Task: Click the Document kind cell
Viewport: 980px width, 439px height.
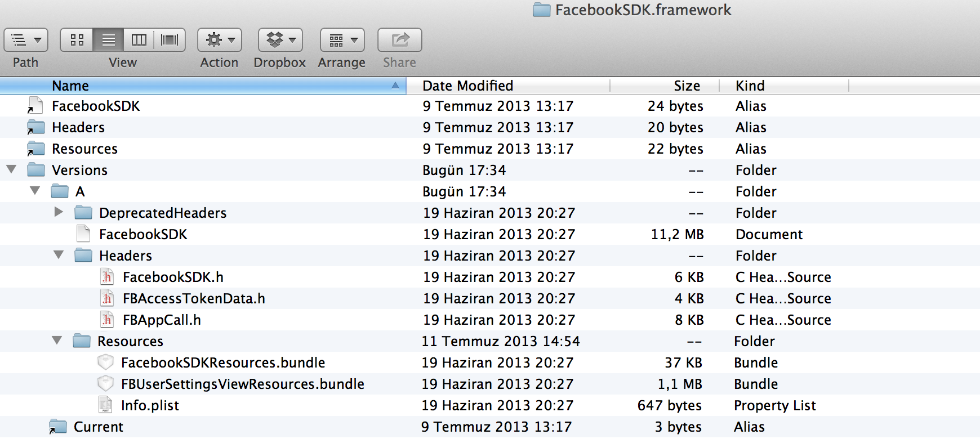Action: pos(769,234)
